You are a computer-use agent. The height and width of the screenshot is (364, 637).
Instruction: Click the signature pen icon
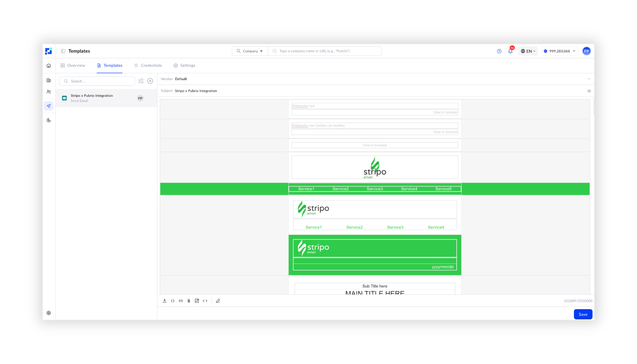tap(218, 301)
